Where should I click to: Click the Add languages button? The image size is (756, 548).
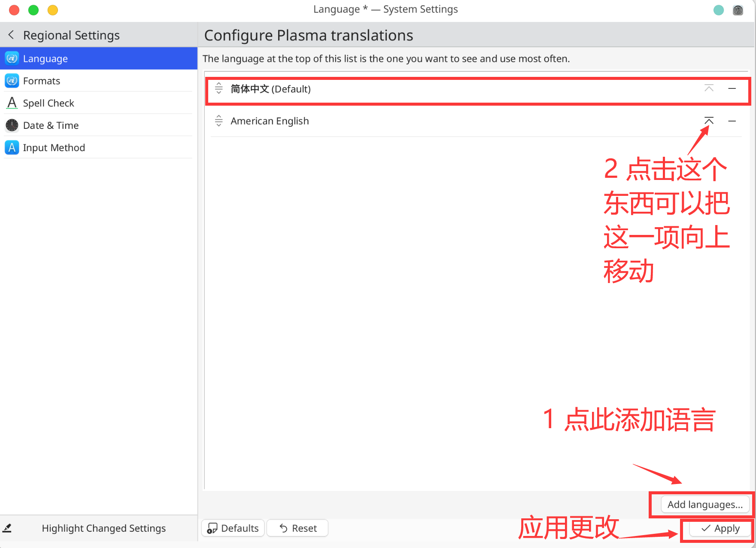(x=705, y=505)
